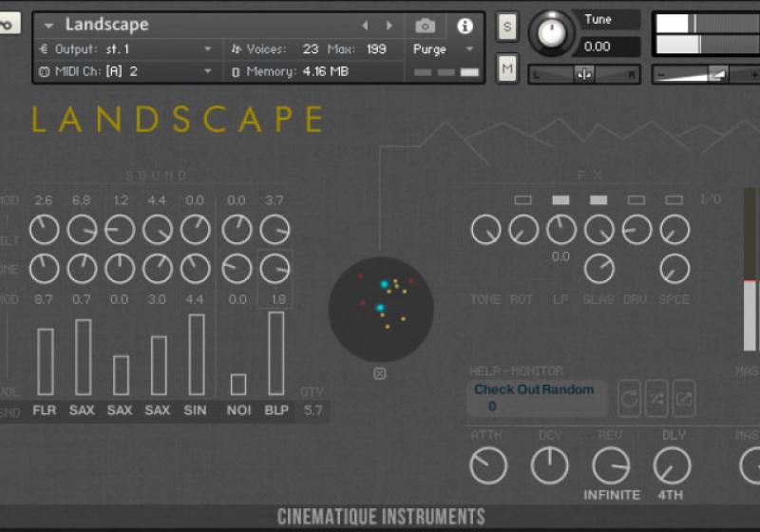Open the FLR sound selector
The image size is (760, 532).
(44, 409)
